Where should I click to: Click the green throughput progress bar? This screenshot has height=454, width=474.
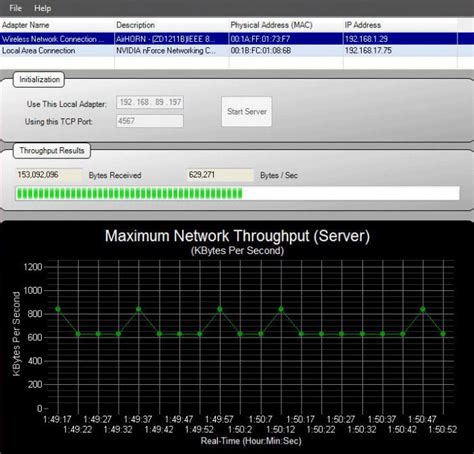pos(237,193)
